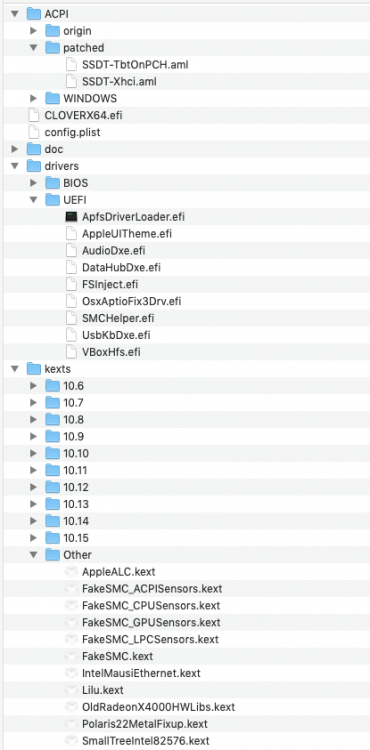The height and width of the screenshot is (750, 370).
Task: Collapse the kexts folder triangle
Action: pos(15,369)
